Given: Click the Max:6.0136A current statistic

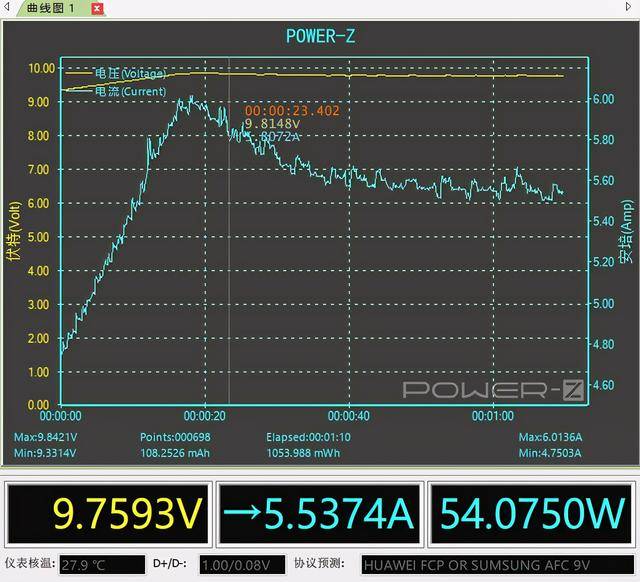Looking at the screenshot, I should (550, 438).
